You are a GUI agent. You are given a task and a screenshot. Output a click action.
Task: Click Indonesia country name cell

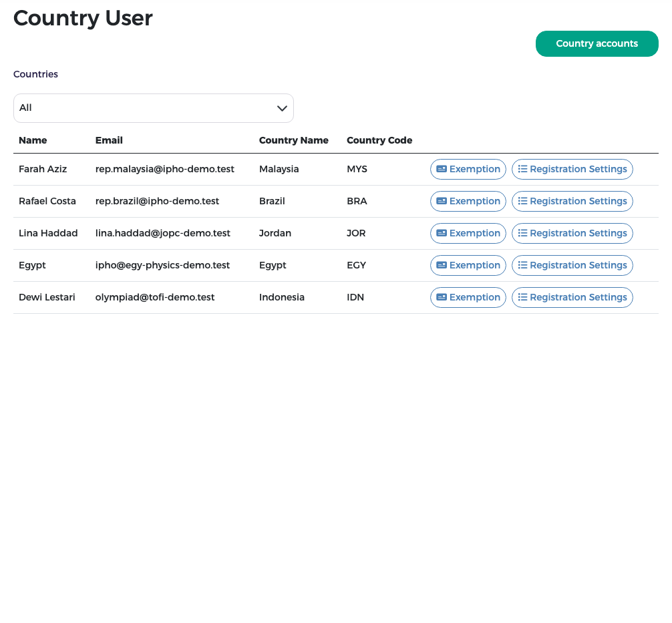click(x=282, y=298)
